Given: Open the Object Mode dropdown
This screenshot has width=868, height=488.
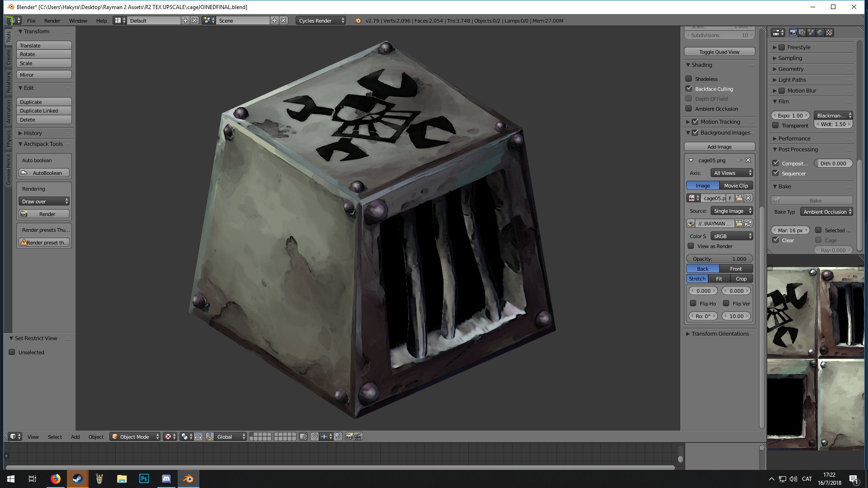Looking at the screenshot, I should coord(135,436).
